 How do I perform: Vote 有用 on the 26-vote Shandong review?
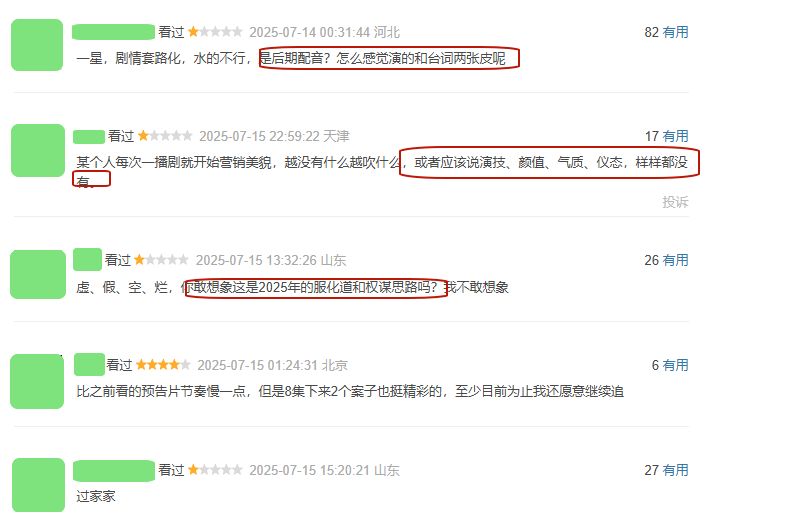point(675,260)
